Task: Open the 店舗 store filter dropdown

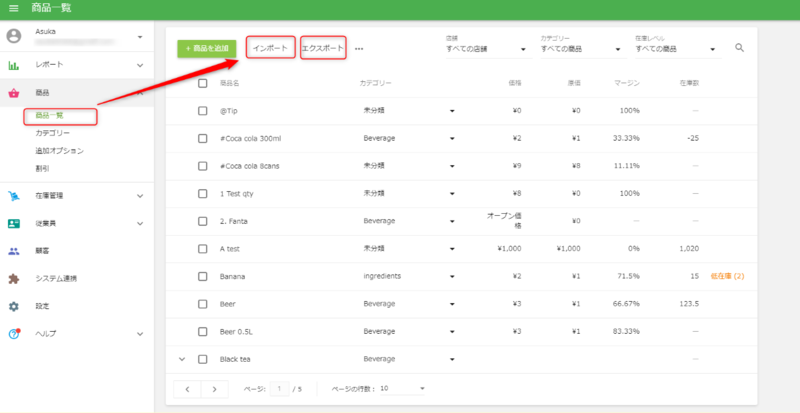Action: point(487,48)
